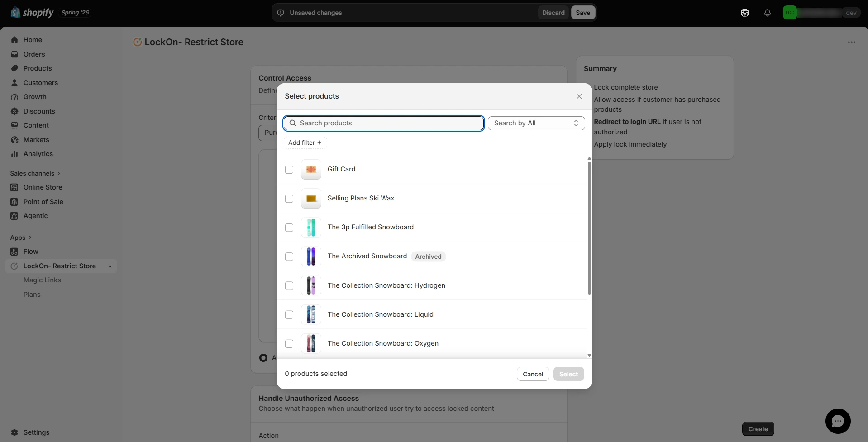
Task: Click the Content icon in the sidebar
Action: 14,125
